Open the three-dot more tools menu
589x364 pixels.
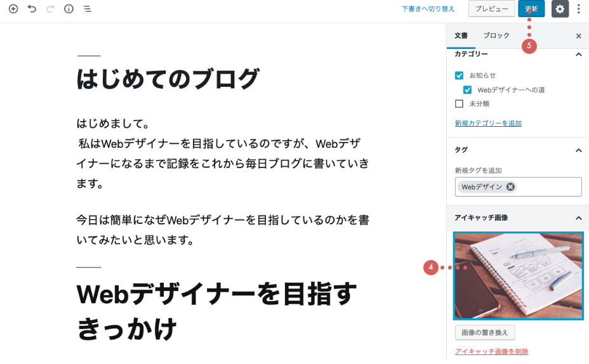(x=578, y=9)
